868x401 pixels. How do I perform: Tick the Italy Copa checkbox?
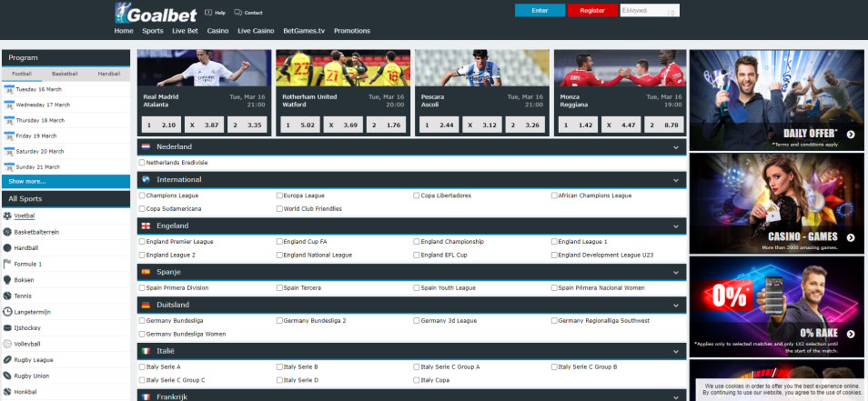[417, 380]
